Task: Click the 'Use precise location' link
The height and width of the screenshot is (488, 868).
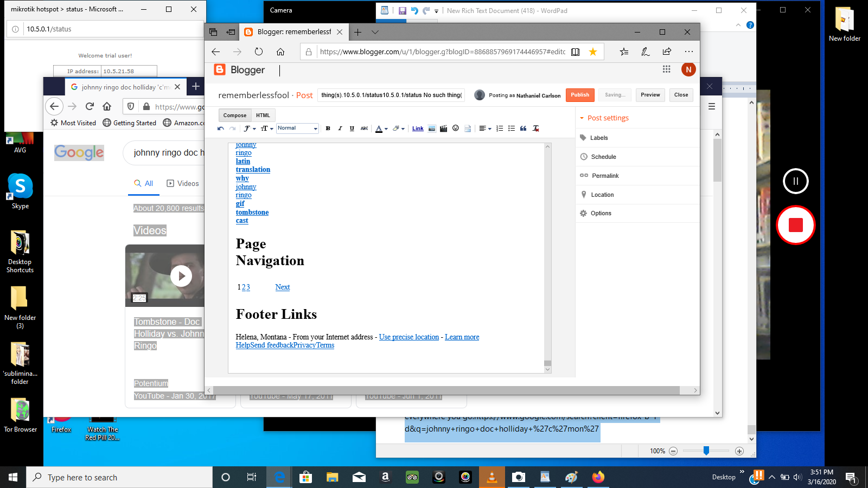Action: pos(409,337)
